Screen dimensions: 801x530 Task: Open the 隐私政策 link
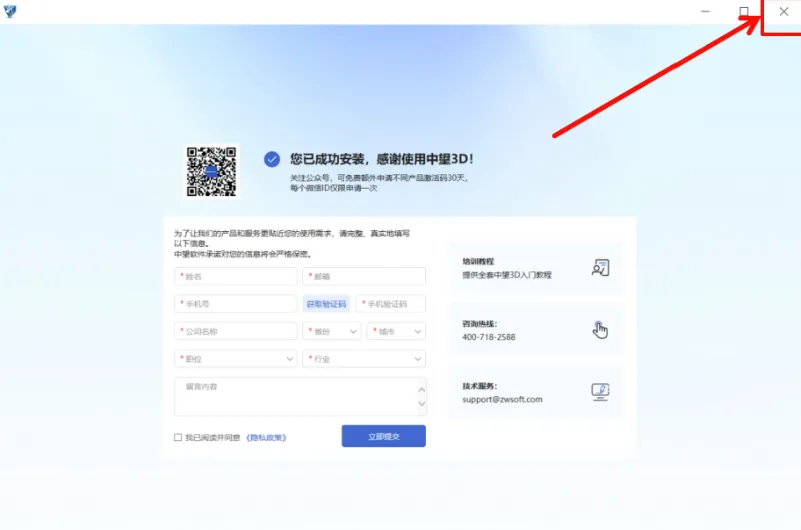click(266, 438)
